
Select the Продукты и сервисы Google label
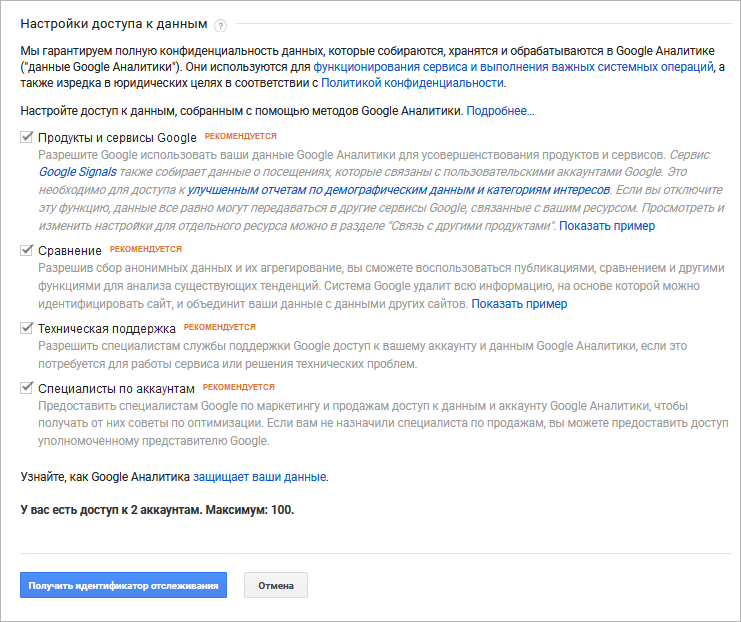pyautogui.click(x=117, y=138)
